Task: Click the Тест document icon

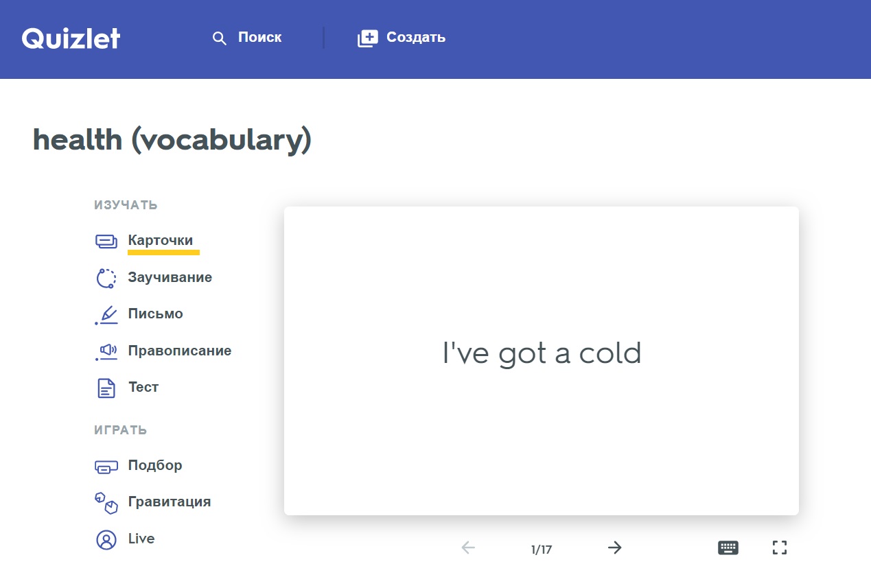Action: tap(106, 388)
